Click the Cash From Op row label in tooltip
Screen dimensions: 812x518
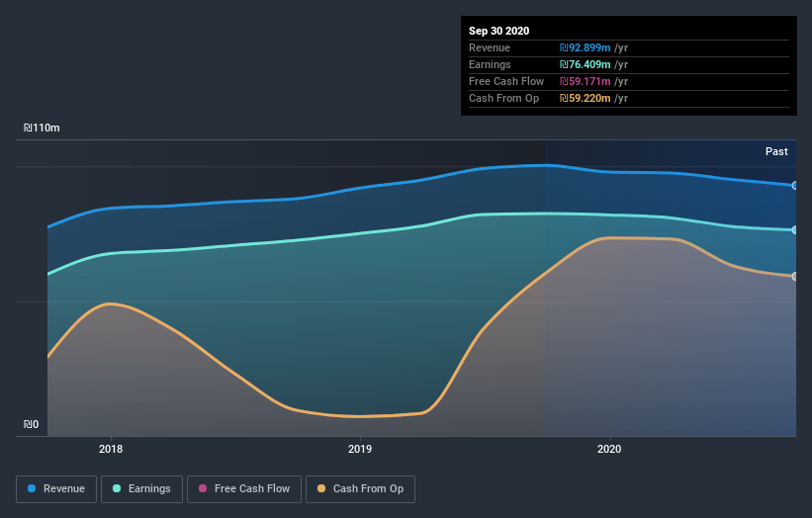503,98
